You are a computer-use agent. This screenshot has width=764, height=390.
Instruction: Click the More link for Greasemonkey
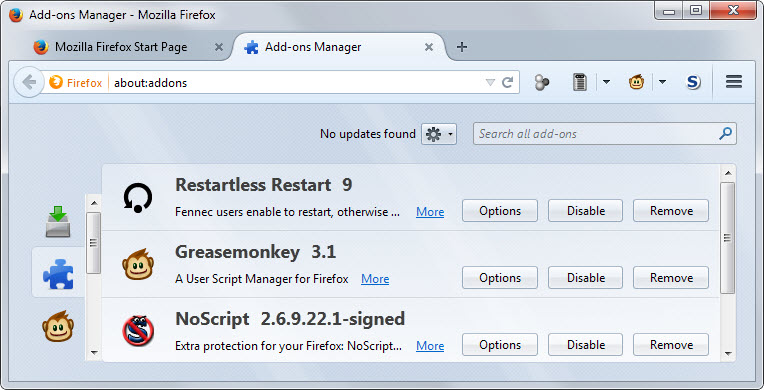(x=375, y=279)
